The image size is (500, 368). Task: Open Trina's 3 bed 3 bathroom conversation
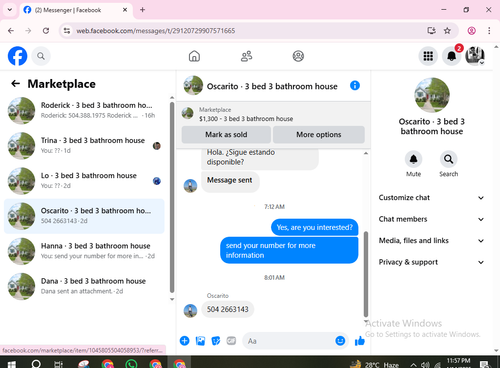tap(84, 146)
